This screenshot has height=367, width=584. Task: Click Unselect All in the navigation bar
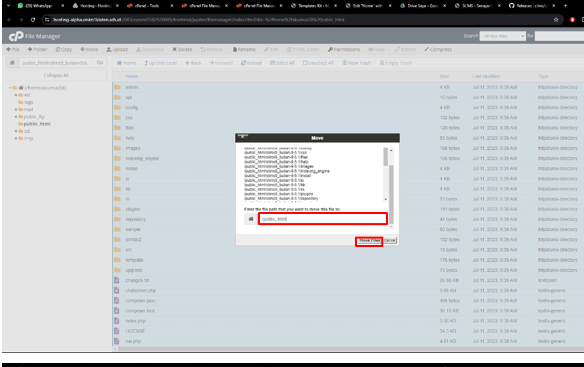318,63
